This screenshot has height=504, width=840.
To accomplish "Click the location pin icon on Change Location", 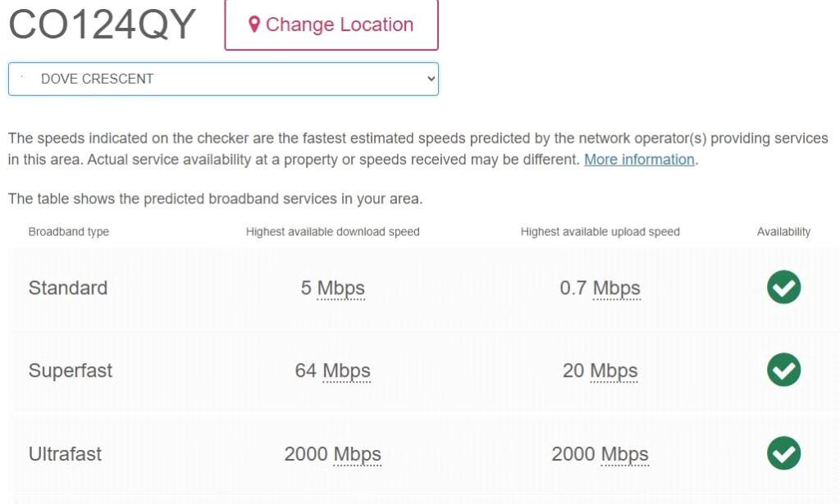I will [257, 25].
